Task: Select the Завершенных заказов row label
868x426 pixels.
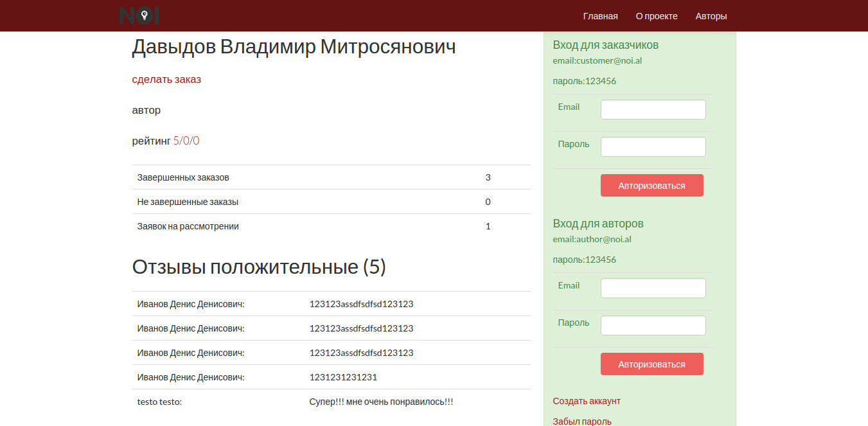Action: pyautogui.click(x=183, y=177)
